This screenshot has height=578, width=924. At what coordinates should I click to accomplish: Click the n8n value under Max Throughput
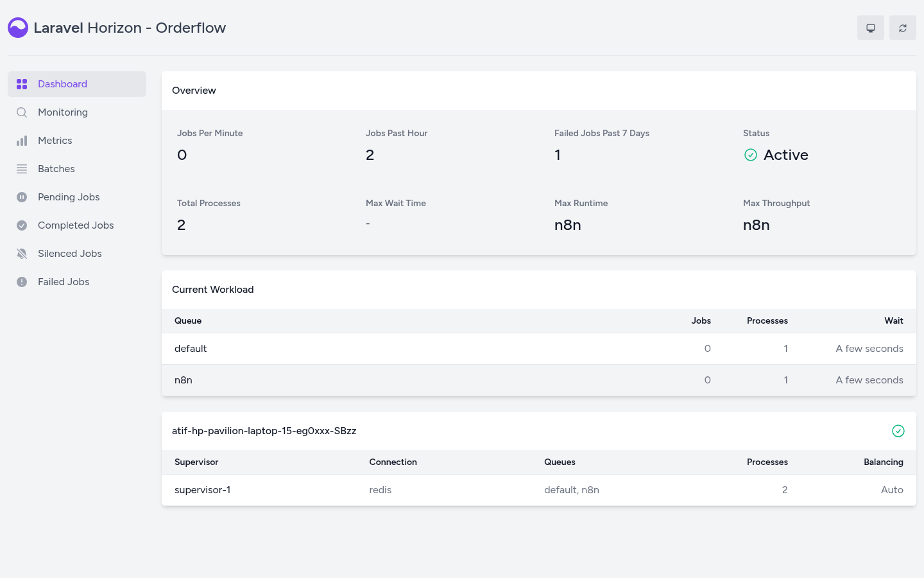(757, 225)
